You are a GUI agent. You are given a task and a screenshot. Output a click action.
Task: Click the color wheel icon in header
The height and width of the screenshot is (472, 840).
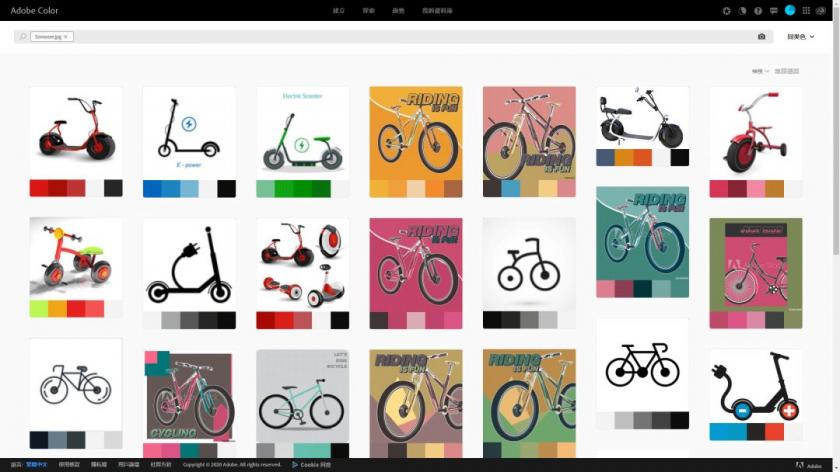[742, 11]
